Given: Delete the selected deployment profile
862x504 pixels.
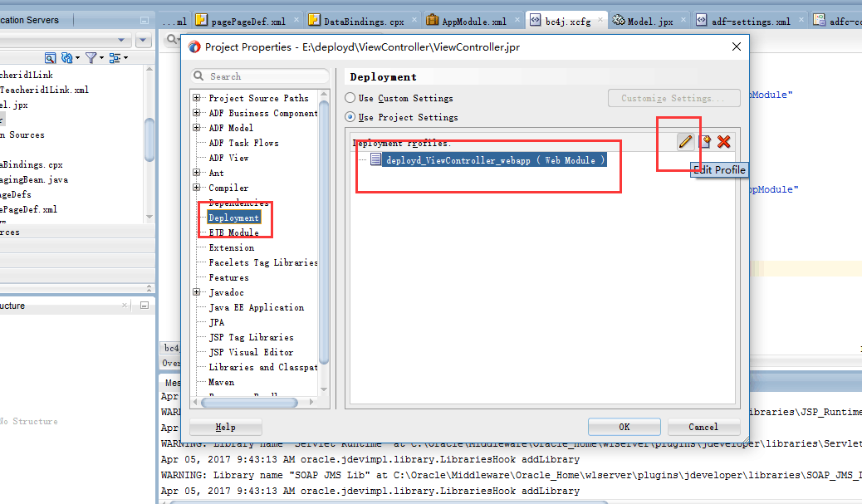Looking at the screenshot, I should [x=724, y=142].
